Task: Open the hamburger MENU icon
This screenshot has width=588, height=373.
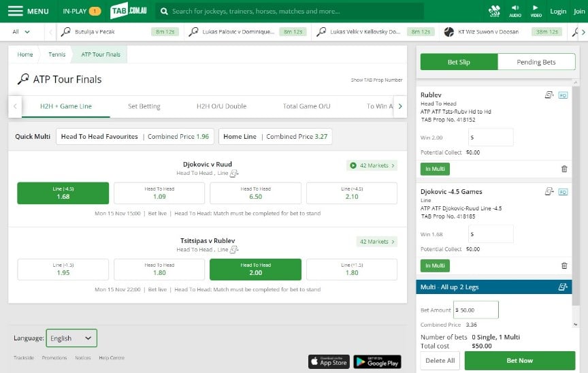Action: tap(16, 12)
